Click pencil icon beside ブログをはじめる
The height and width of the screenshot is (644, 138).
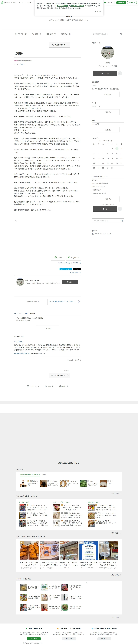(x=27, y=629)
